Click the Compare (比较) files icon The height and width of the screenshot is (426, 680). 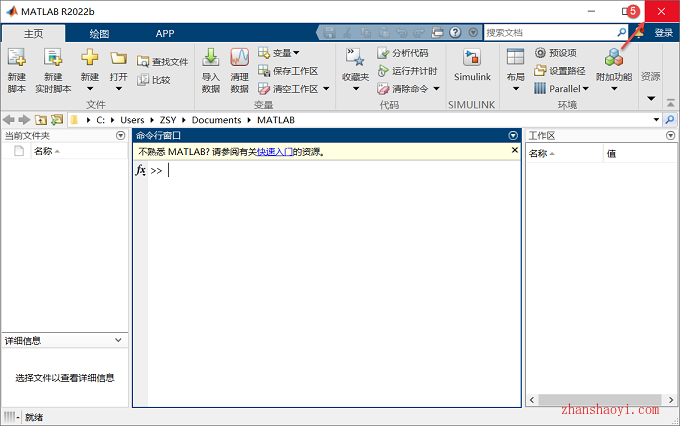click(143, 80)
